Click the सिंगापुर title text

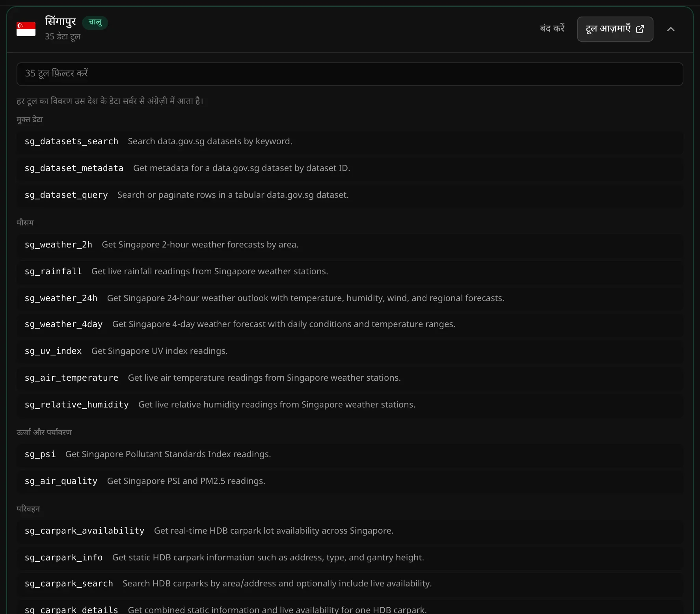(60, 21)
